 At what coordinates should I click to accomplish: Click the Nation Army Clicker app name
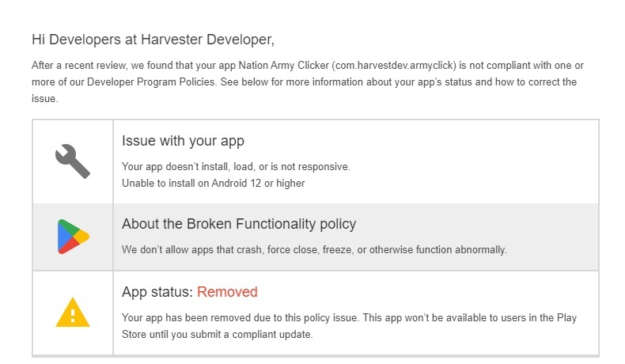coord(283,66)
